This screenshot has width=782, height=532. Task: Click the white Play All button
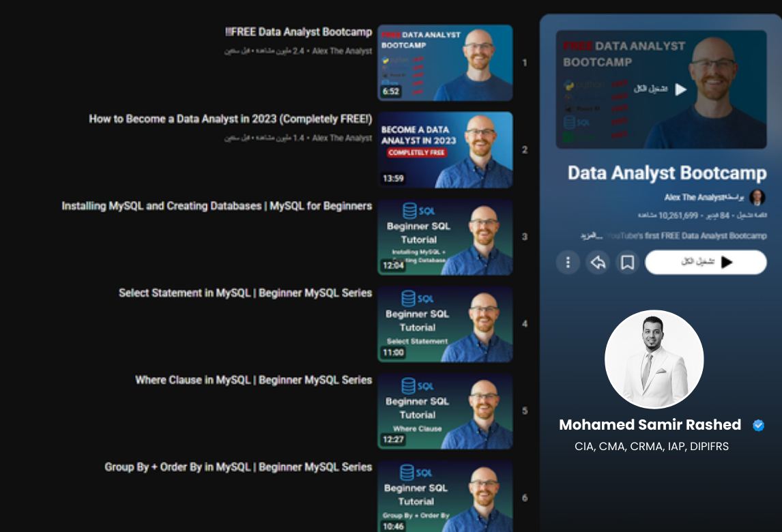(706, 263)
